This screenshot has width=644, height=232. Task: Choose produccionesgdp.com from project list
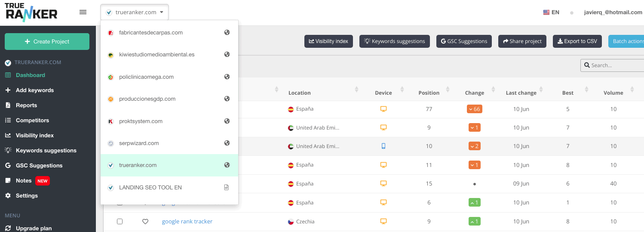tap(169, 99)
